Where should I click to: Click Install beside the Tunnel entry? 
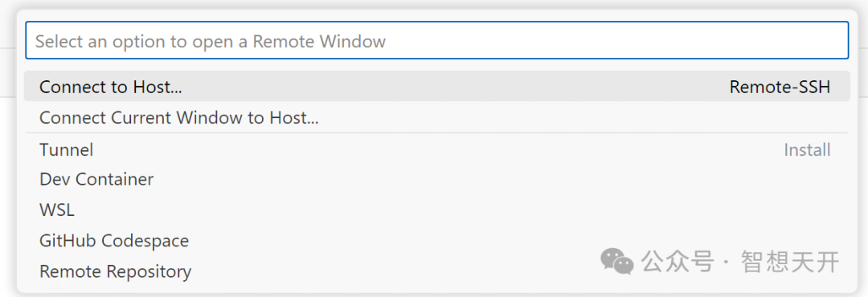pos(807,149)
